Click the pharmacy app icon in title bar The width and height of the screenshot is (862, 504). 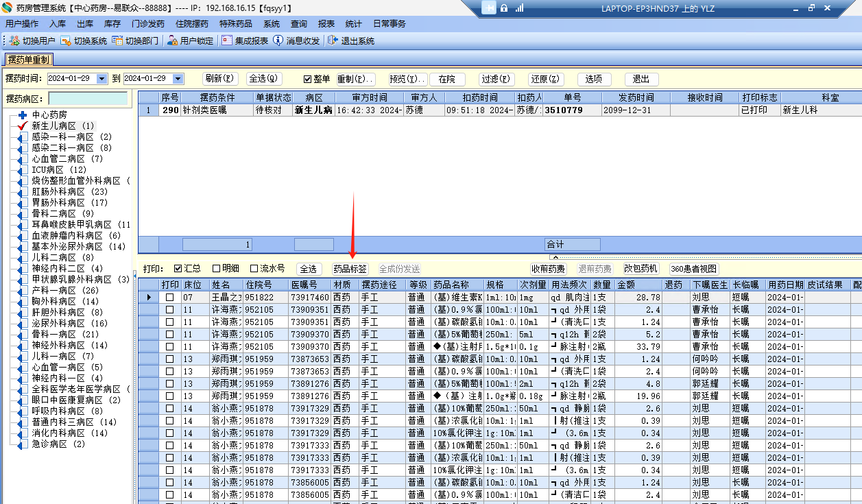7,8
